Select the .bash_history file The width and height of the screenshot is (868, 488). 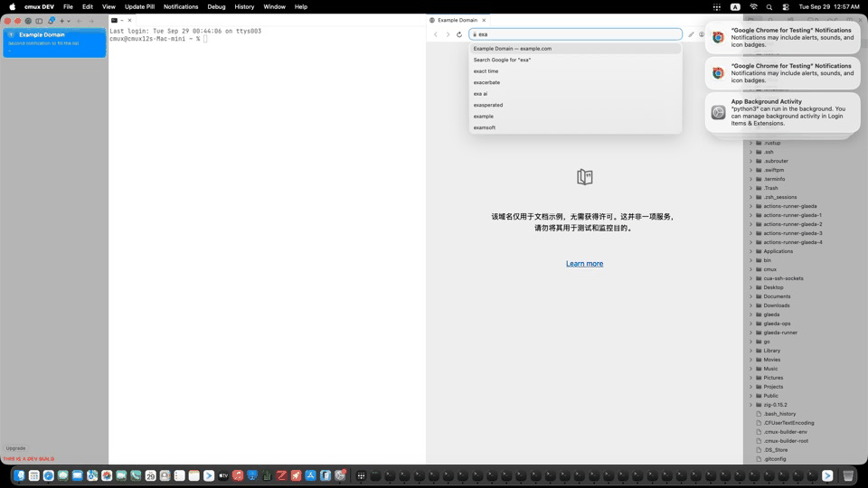[806, 414]
